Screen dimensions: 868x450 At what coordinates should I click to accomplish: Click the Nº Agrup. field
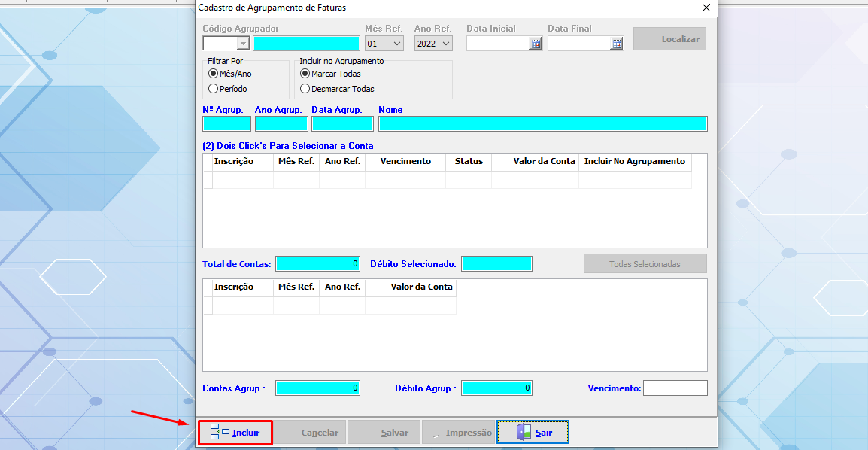click(226, 124)
